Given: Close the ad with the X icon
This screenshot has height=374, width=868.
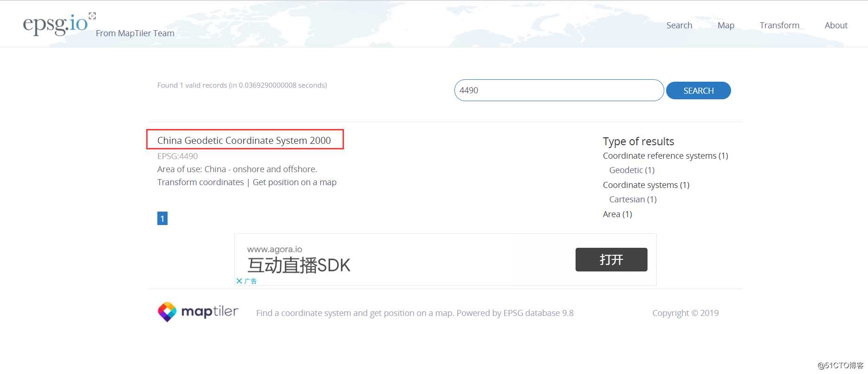Looking at the screenshot, I should pos(239,281).
